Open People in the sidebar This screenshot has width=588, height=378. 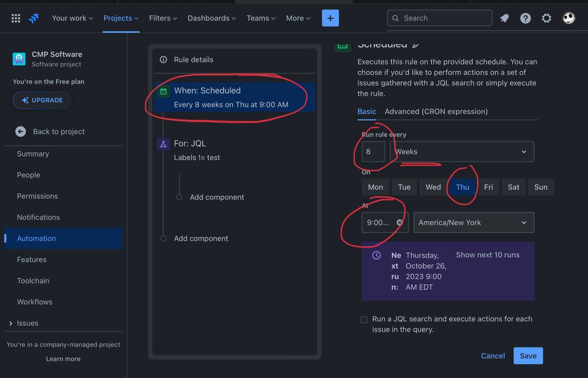tap(28, 175)
